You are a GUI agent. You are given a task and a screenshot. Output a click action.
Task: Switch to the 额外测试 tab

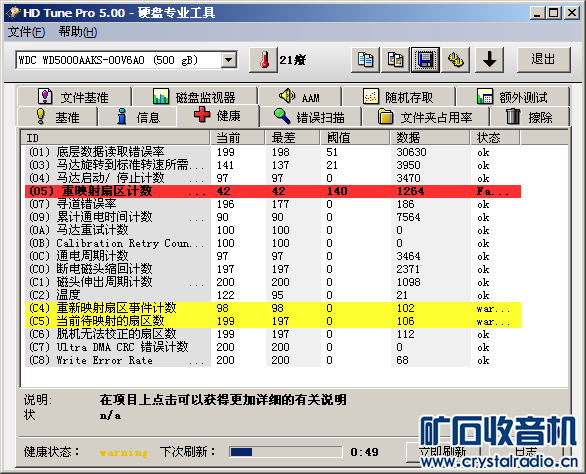pyautogui.click(x=513, y=97)
